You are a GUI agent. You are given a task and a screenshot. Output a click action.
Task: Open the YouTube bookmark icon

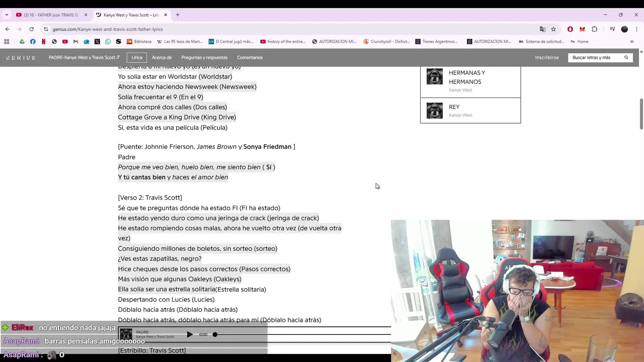coord(65,42)
